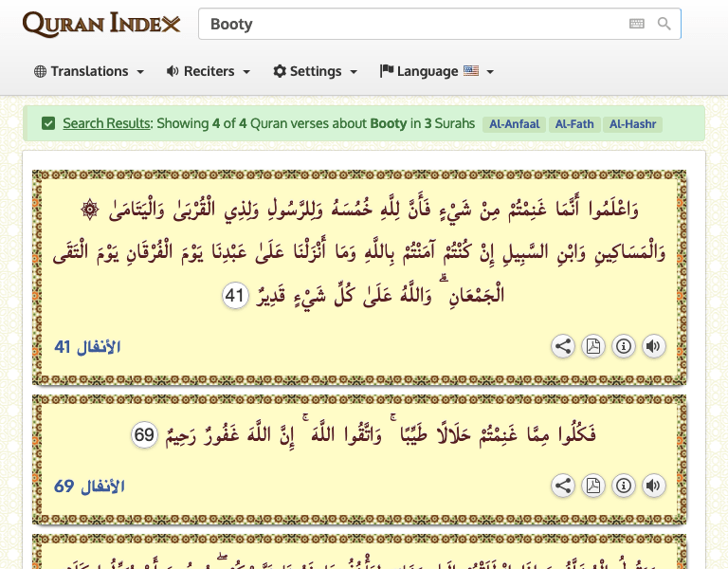Click the search magnifier icon

coord(664,24)
